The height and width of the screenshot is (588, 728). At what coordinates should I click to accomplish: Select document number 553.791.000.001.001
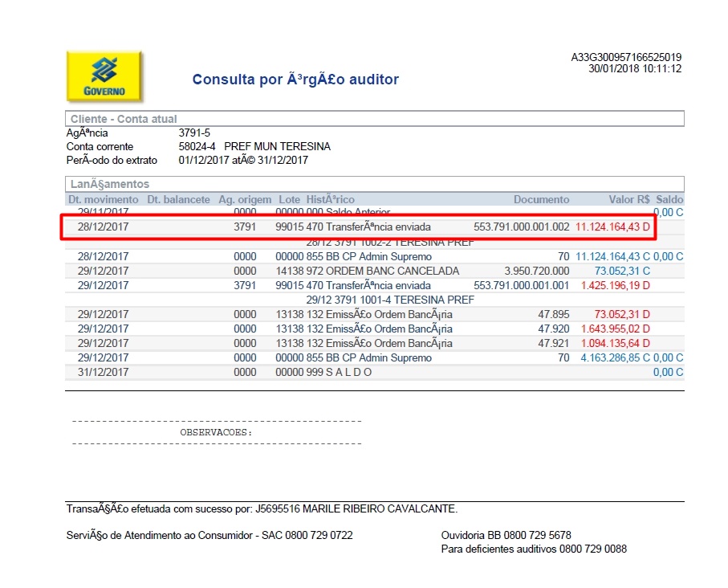[x=521, y=285]
